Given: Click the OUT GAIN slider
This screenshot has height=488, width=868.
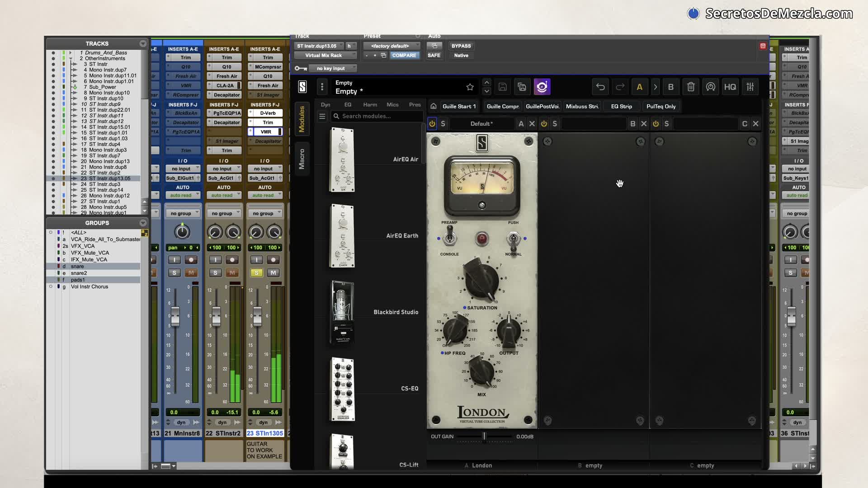Looking at the screenshot, I should pyautogui.click(x=485, y=436).
